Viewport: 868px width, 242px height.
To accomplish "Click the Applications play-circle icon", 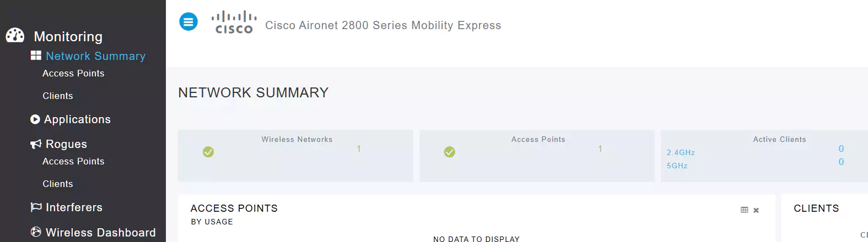I will tap(35, 119).
